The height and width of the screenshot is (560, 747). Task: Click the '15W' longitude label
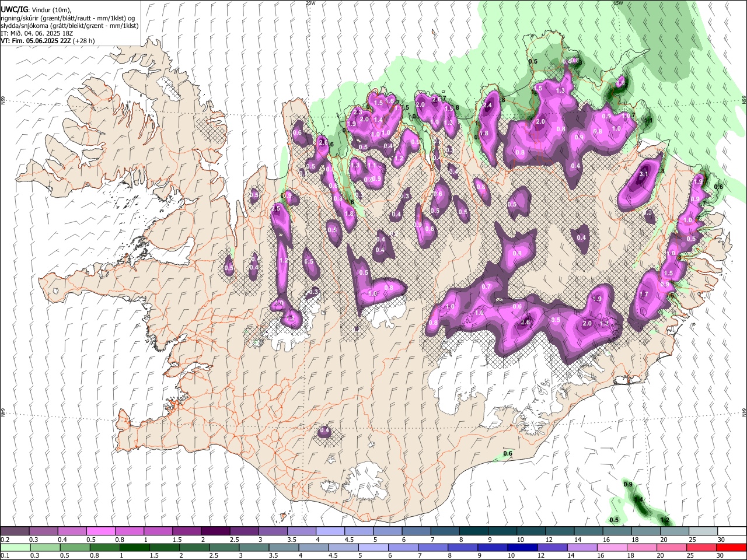pyautogui.click(x=618, y=3)
